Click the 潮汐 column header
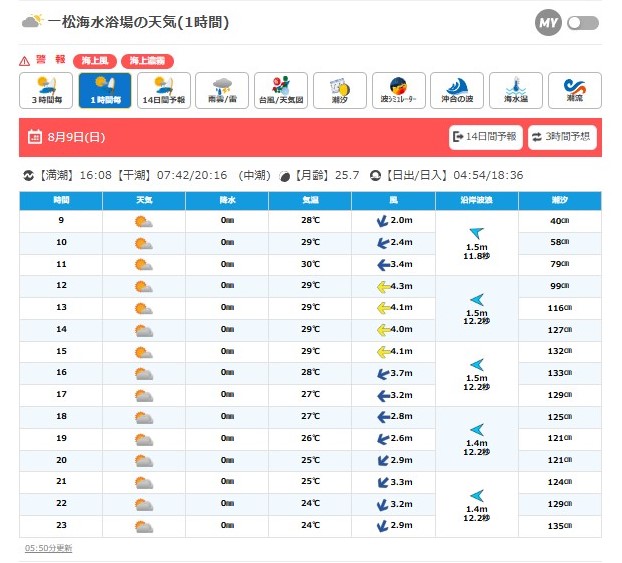Screen dimensions: 622x563 (560, 200)
